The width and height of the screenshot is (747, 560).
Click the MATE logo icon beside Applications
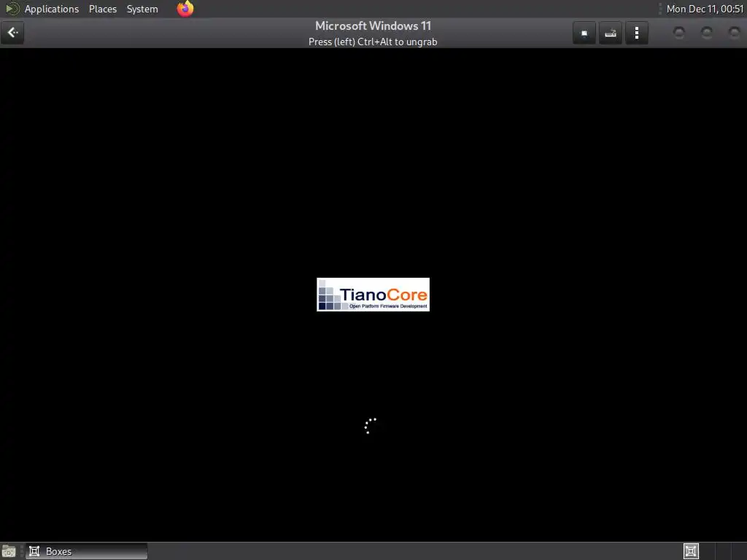pyautogui.click(x=12, y=9)
